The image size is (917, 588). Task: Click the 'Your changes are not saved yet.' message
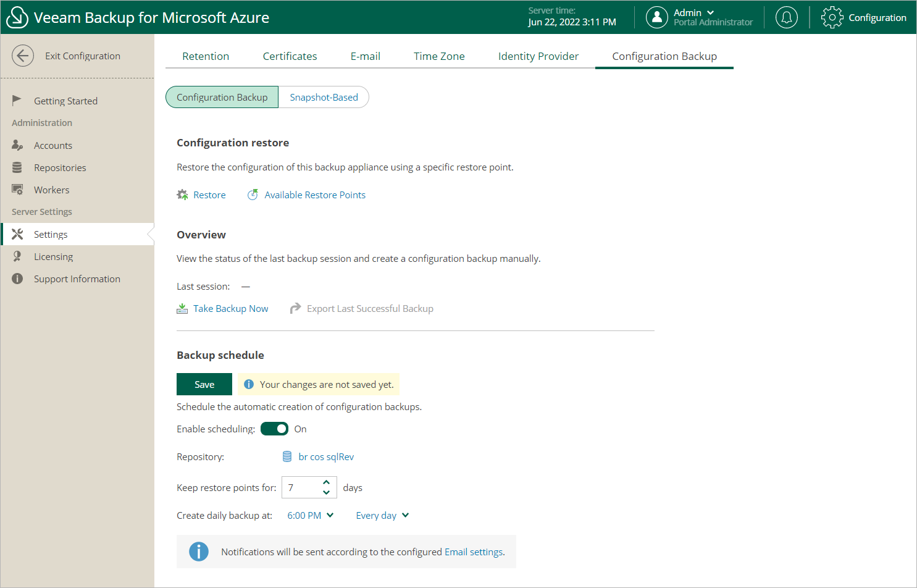point(327,384)
